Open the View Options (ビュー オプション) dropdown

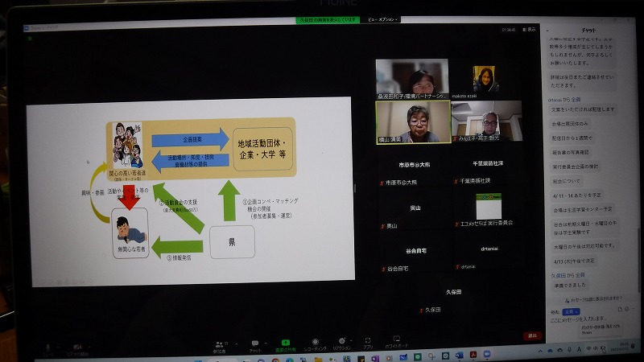tap(382, 19)
